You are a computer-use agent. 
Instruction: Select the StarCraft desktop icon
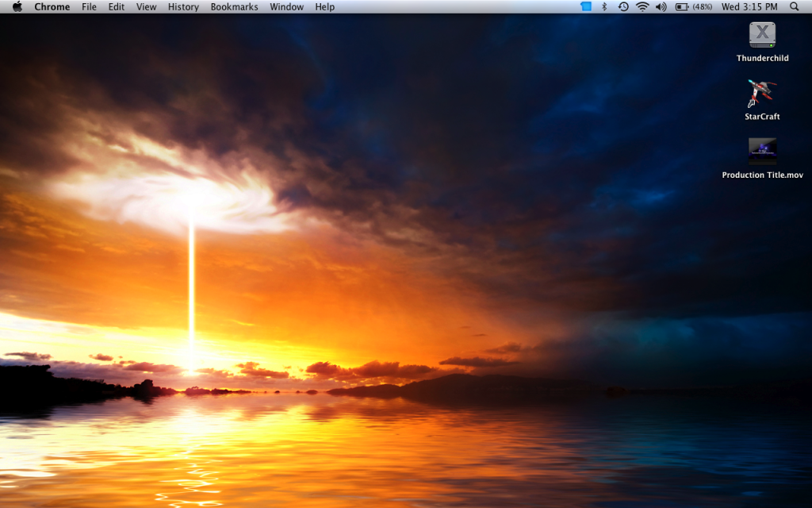point(761,94)
